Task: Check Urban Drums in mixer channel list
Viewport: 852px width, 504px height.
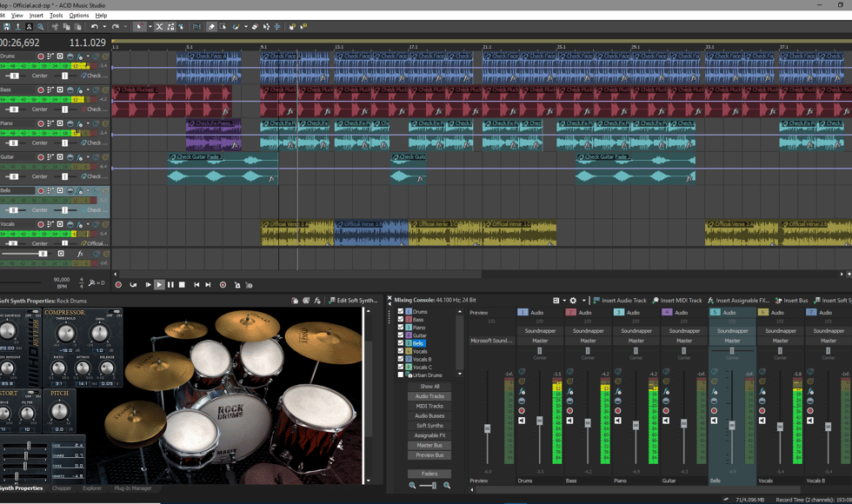Action: pos(401,375)
